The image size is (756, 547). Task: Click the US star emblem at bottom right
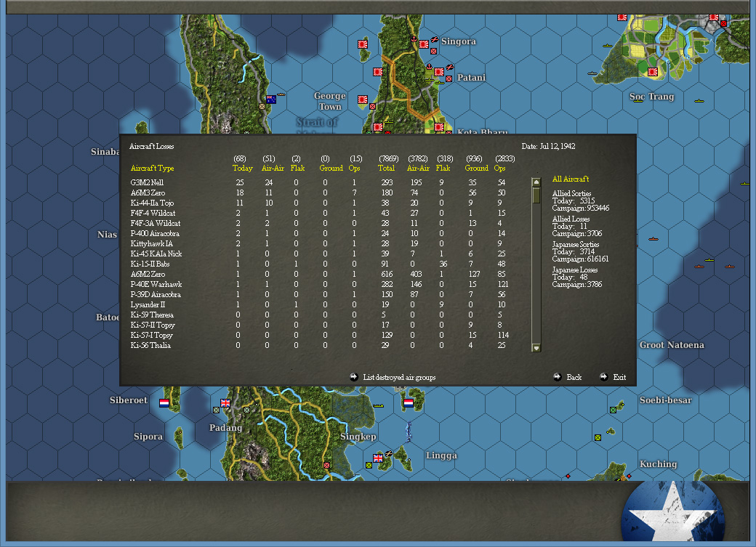672,512
